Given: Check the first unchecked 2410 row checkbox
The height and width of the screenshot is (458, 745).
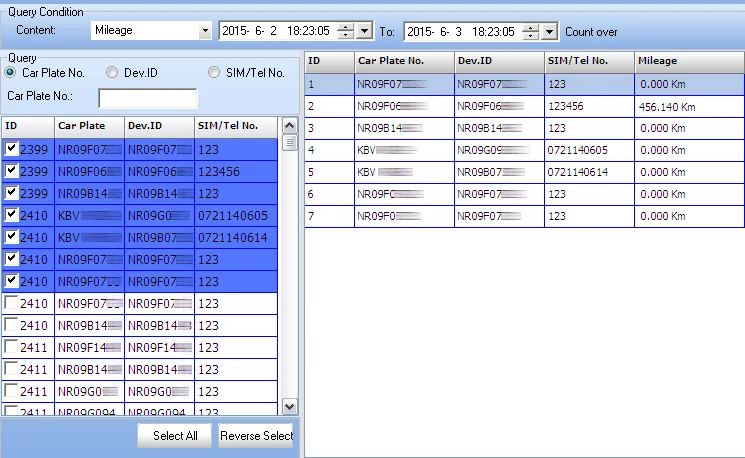Looking at the screenshot, I should (x=11, y=303).
